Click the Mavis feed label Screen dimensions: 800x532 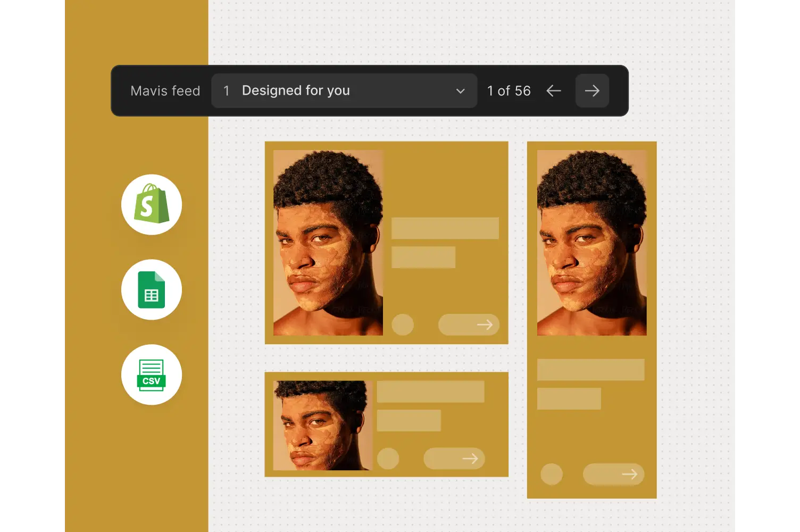point(165,91)
